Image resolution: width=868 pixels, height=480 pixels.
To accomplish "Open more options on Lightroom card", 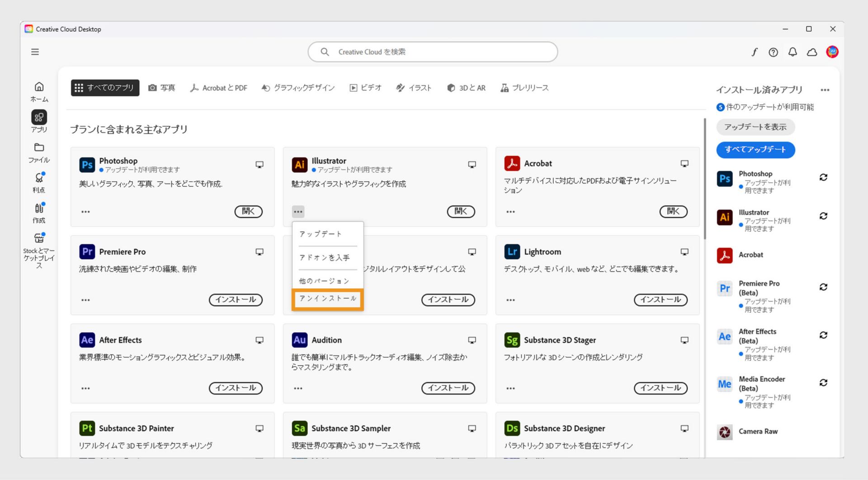I will (x=510, y=300).
